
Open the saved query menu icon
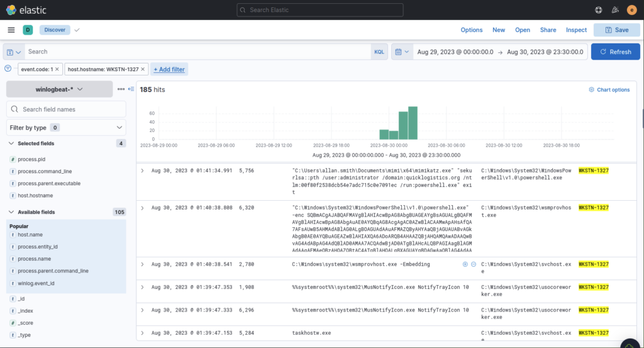coord(14,52)
